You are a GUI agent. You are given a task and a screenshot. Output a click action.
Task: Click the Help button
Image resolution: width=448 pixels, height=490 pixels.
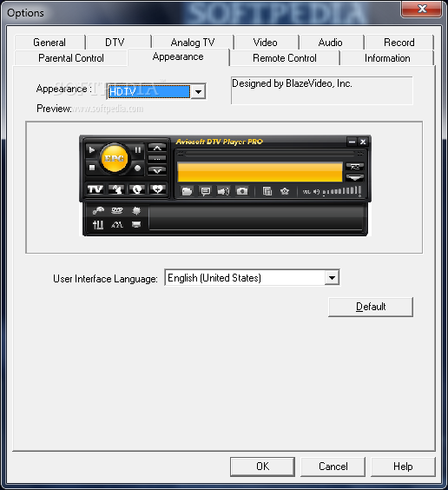point(403,467)
